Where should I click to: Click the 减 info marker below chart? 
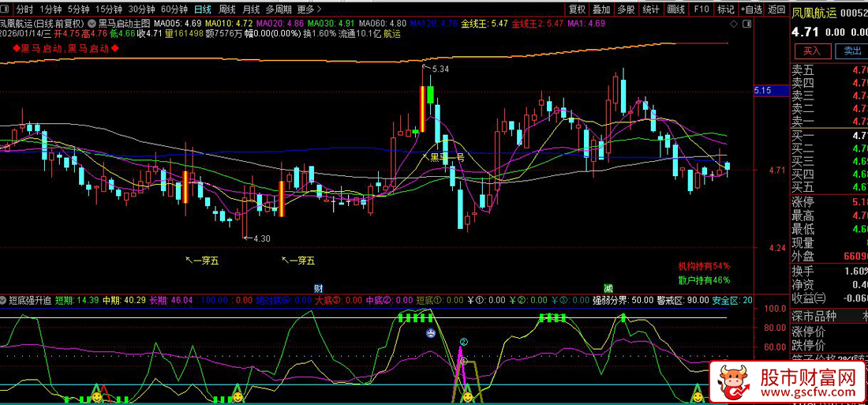608,288
